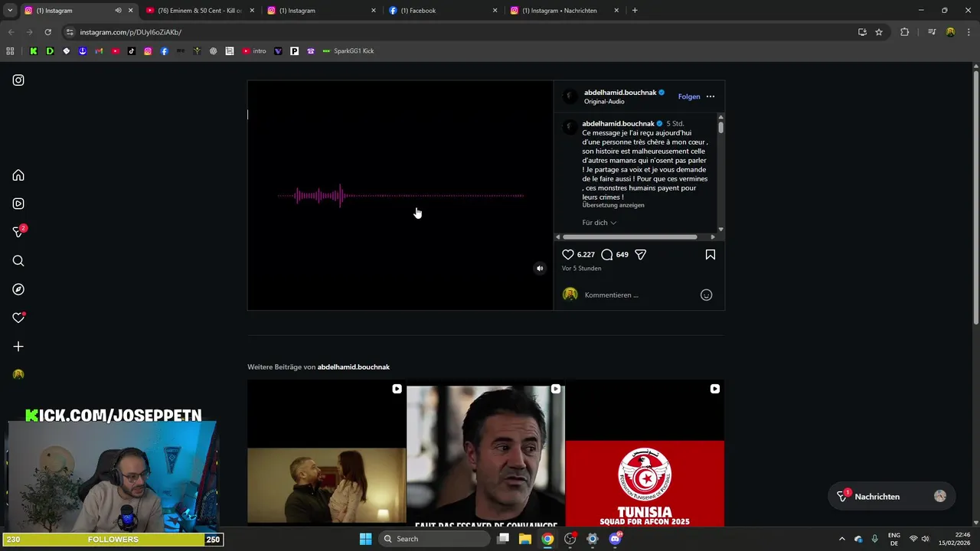Switch to the Facebook tab
This screenshot has height=551, width=980.
pos(443,11)
